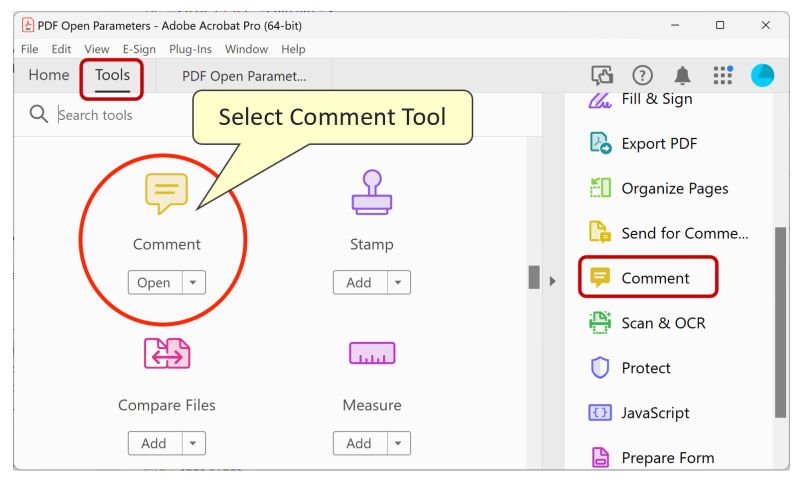Viewport: 800px width, 479px height.
Task: Click in the Search tools field
Action: 122,115
